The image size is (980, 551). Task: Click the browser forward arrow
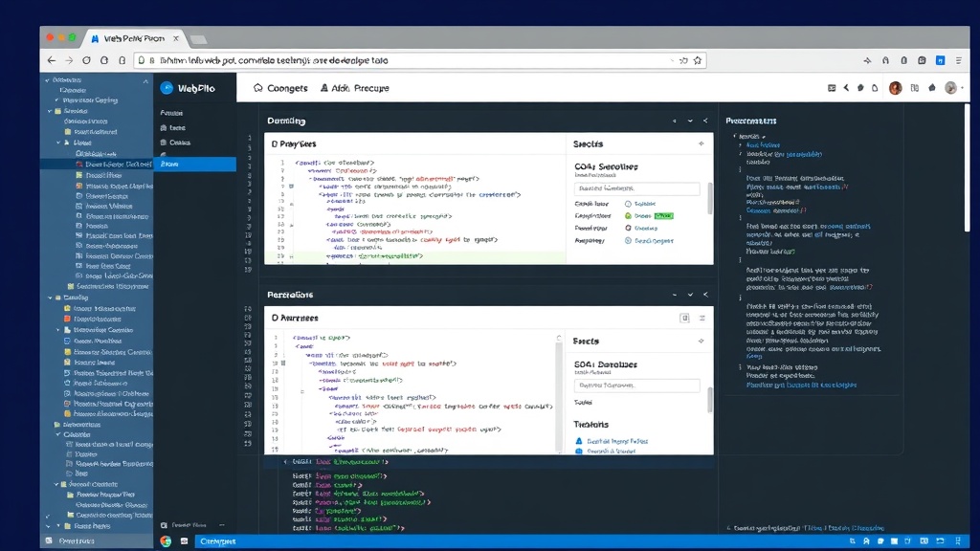(x=69, y=60)
